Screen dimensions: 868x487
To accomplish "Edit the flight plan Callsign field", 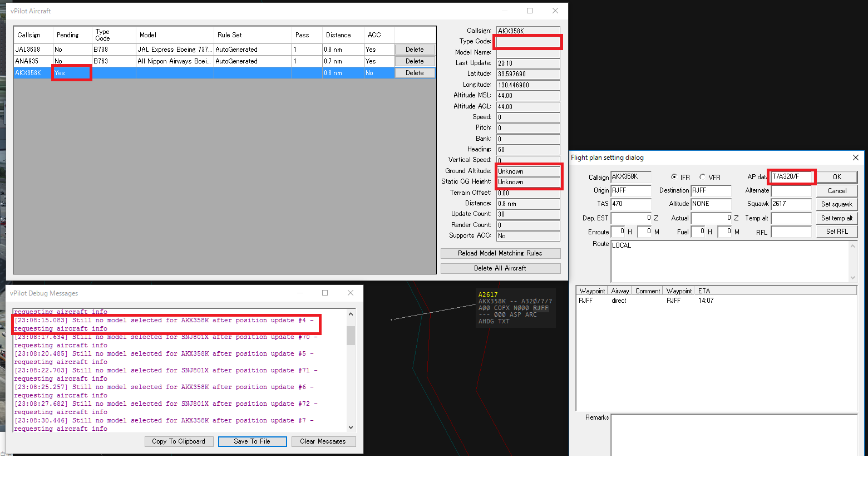I will tap(630, 177).
